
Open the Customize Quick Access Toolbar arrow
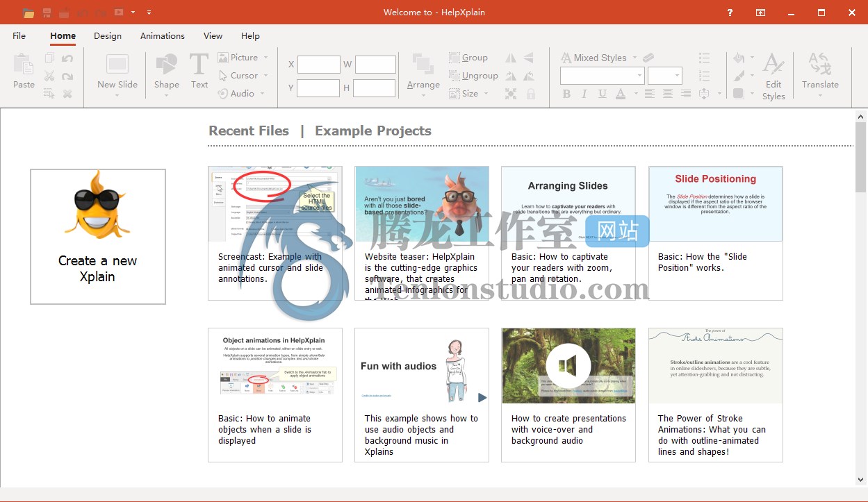pos(149,12)
